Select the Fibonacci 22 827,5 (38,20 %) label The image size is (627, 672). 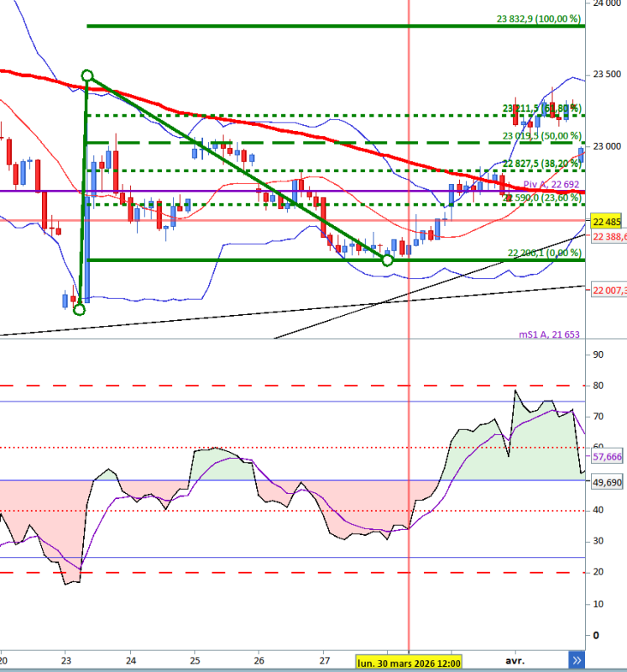coord(541,164)
